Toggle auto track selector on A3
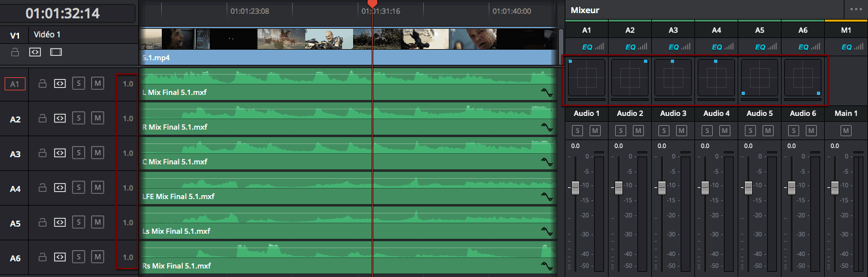The width and height of the screenshot is (868, 277). point(60,153)
